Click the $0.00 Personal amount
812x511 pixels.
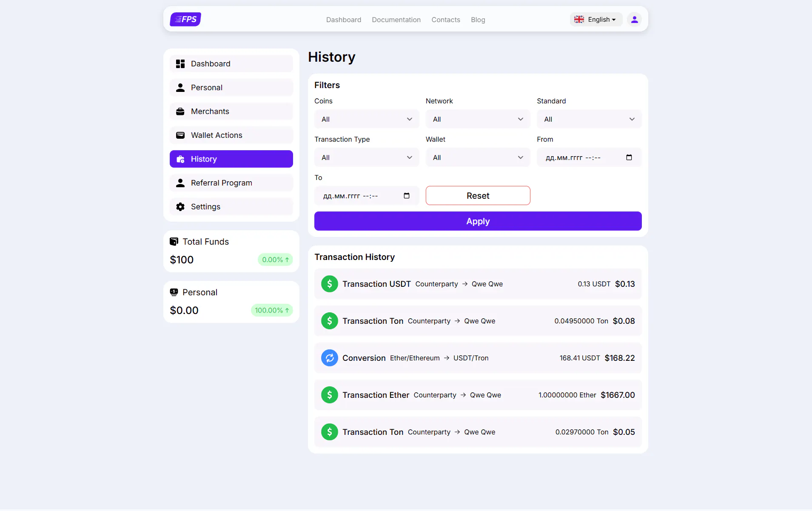tap(184, 310)
